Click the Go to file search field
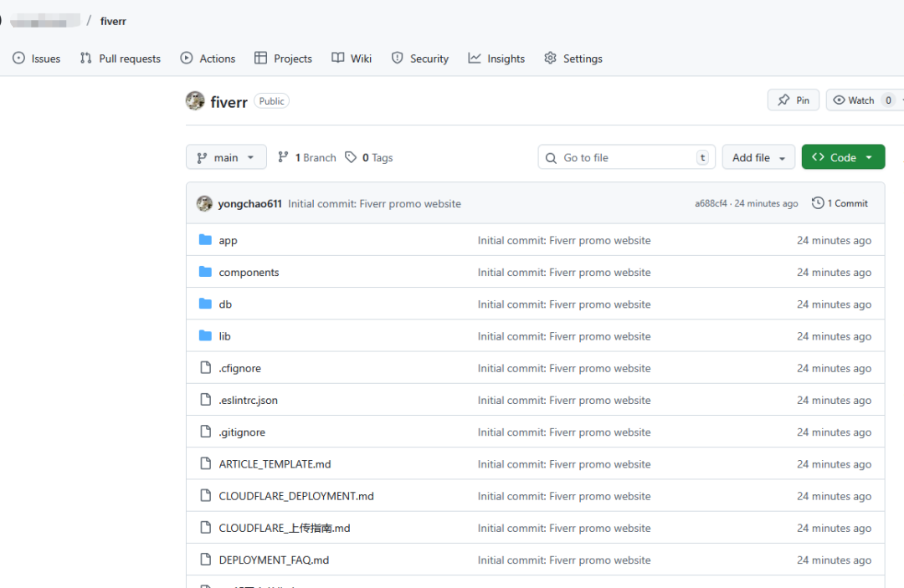This screenshot has width=904, height=588. [626, 157]
